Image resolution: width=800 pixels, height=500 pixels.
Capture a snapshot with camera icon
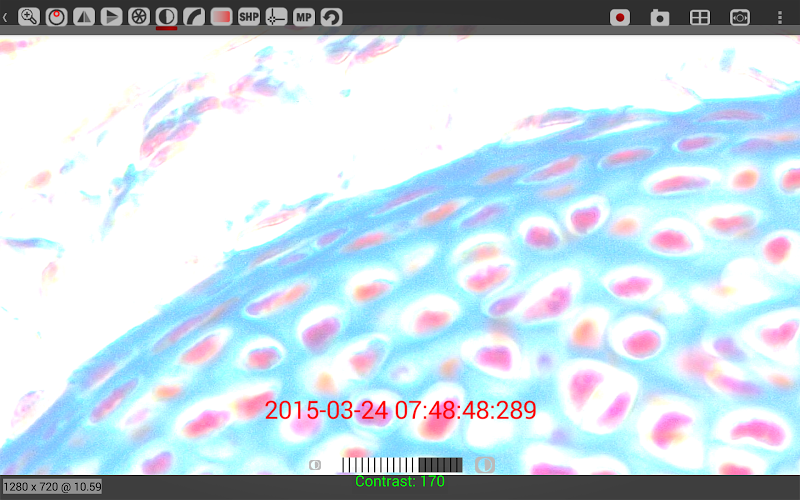(x=660, y=17)
